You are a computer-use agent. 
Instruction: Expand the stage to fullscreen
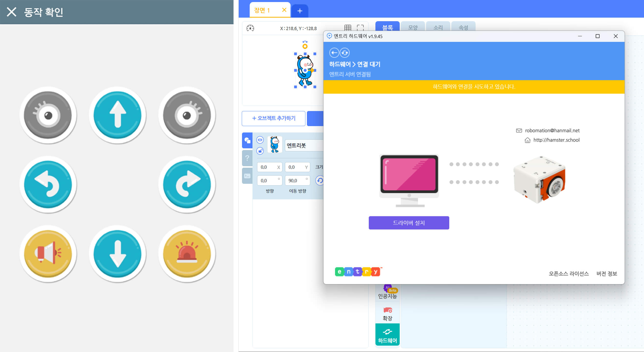click(360, 28)
